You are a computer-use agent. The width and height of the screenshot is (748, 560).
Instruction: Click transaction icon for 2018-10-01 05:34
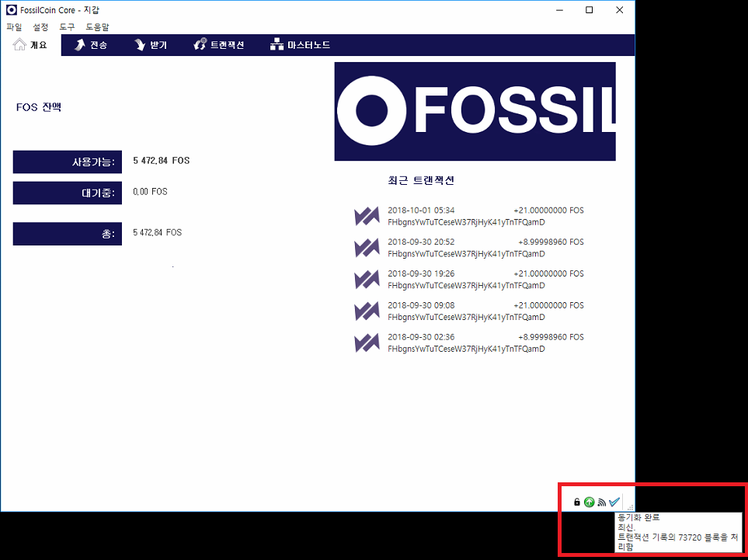tap(367, 216)
